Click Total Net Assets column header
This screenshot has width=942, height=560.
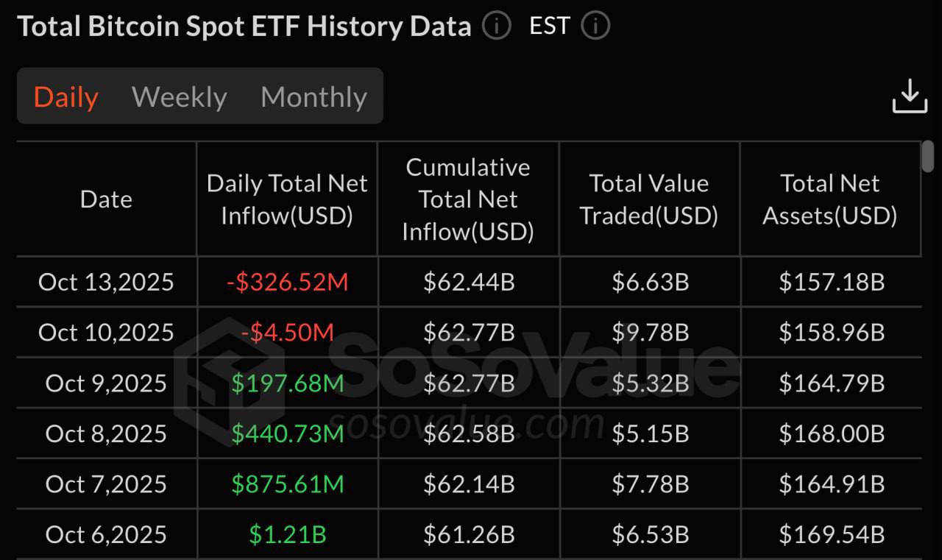[x=830, y=199]
